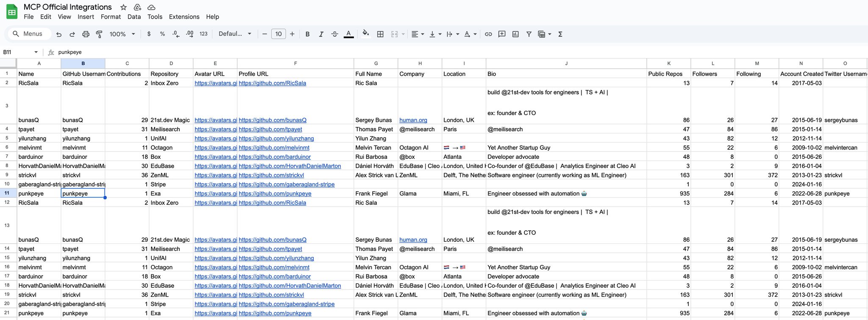Redo the last undone action

coord(72,34)
